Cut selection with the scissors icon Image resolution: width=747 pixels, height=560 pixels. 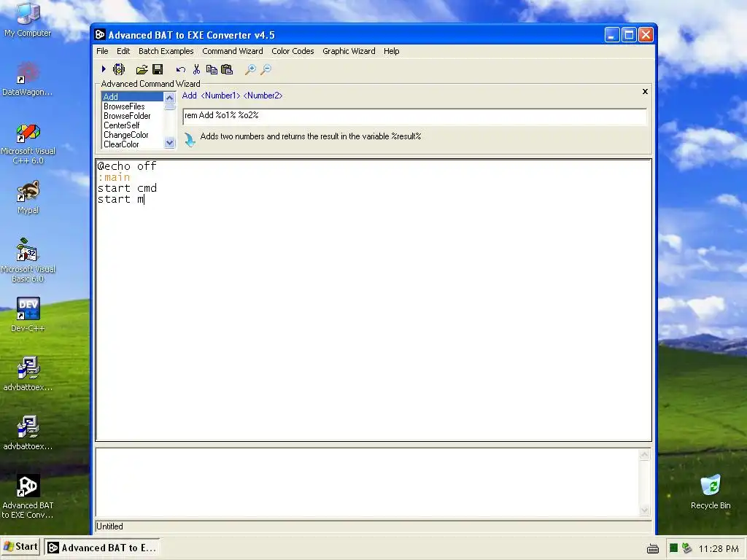click(196, 69)
